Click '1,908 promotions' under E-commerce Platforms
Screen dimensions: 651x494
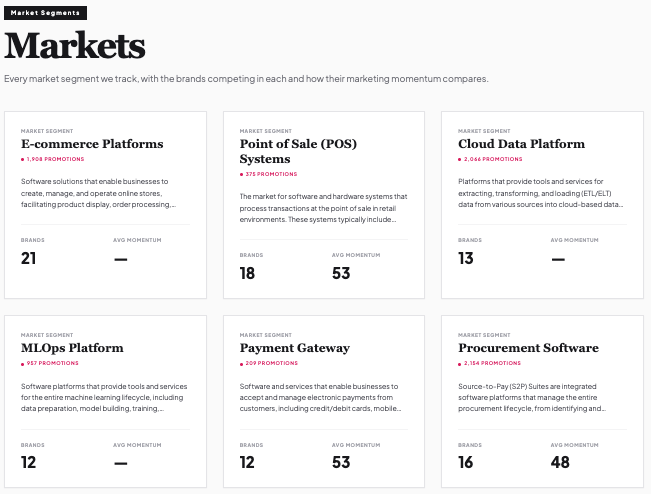(53, 159)
